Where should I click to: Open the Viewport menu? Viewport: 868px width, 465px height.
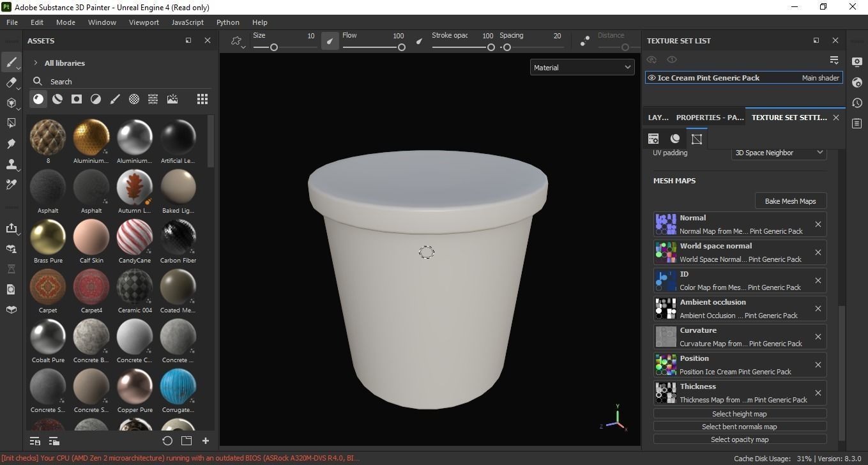[144, 22]
